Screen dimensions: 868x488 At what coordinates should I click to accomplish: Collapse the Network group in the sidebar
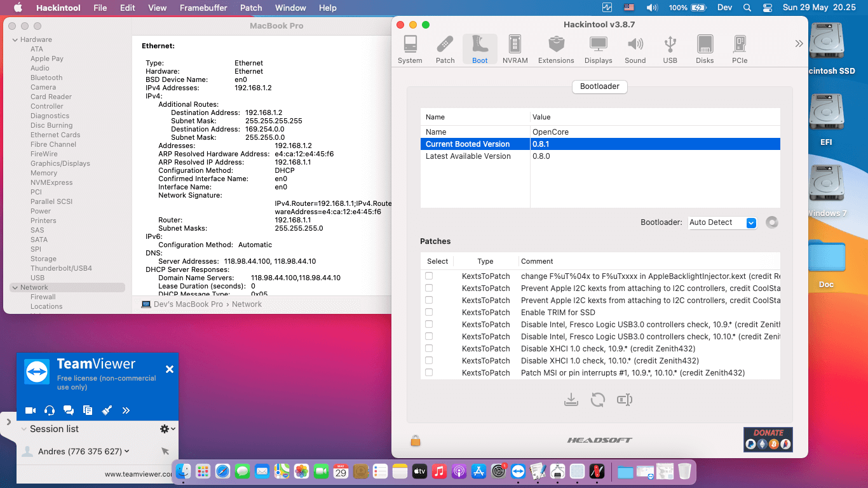15,287
